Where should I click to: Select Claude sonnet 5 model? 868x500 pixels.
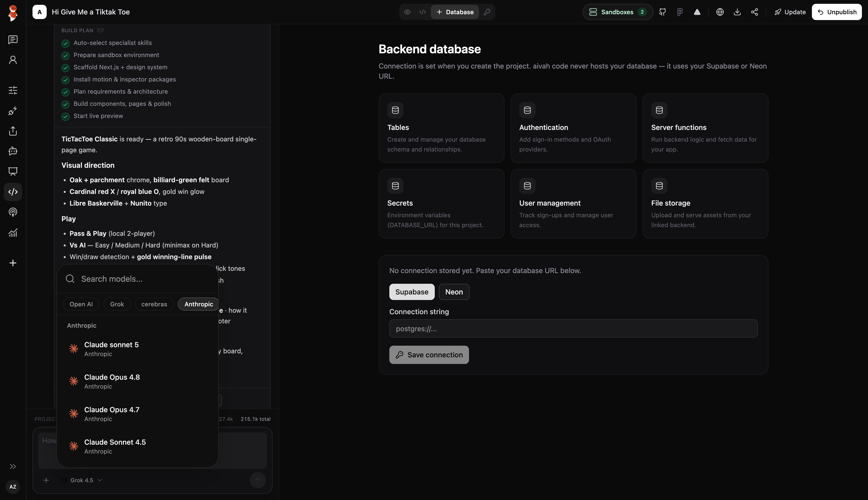click(137, 349)
